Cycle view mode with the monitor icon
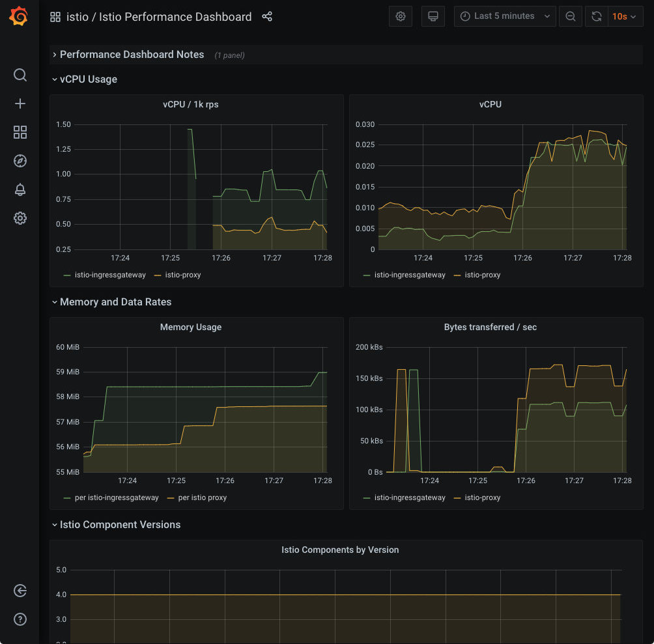This screenshot has width=654, height=644. point(433,17)
